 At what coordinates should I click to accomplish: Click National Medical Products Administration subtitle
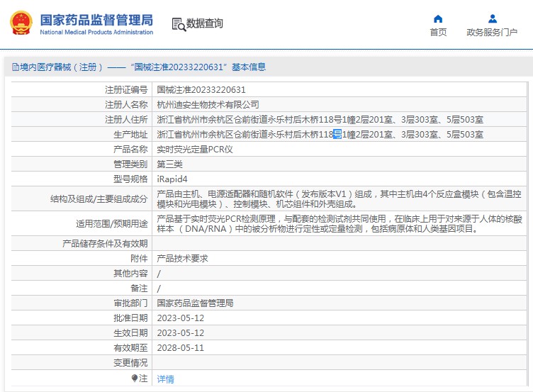96,33
